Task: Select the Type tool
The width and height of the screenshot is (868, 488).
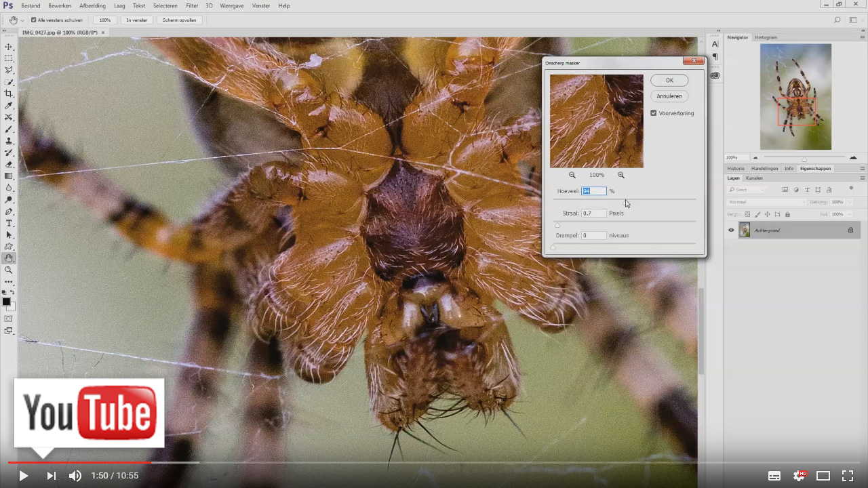Action: [x=9, y=223]
